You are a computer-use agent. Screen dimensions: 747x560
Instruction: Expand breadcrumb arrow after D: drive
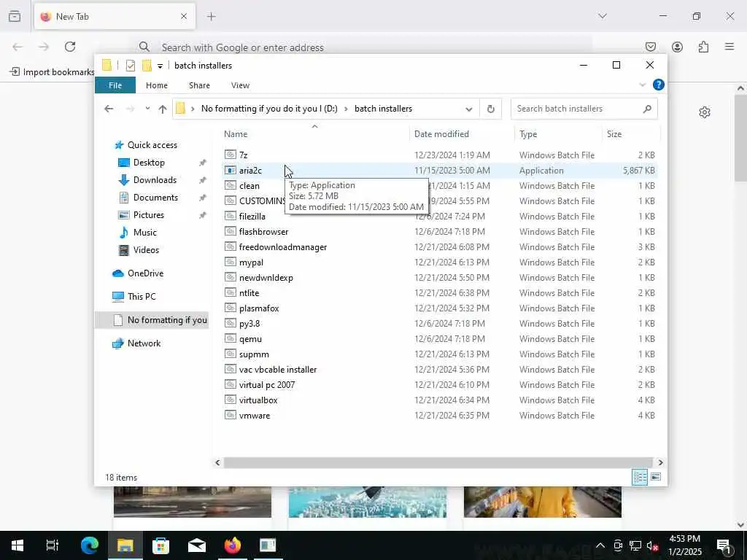point(346,109)
